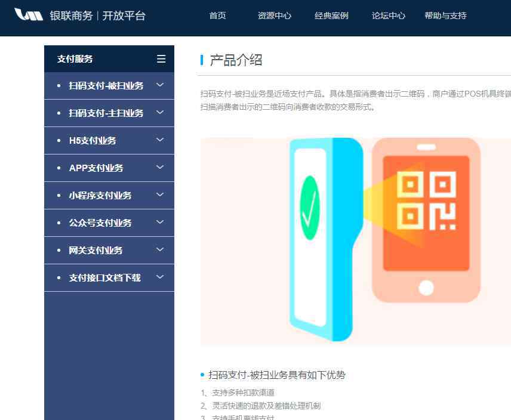The width and height of the screenshot is (511, 420).
Task: Expand the 扫码支付-被扫业务 chevron
Action: 160,85
